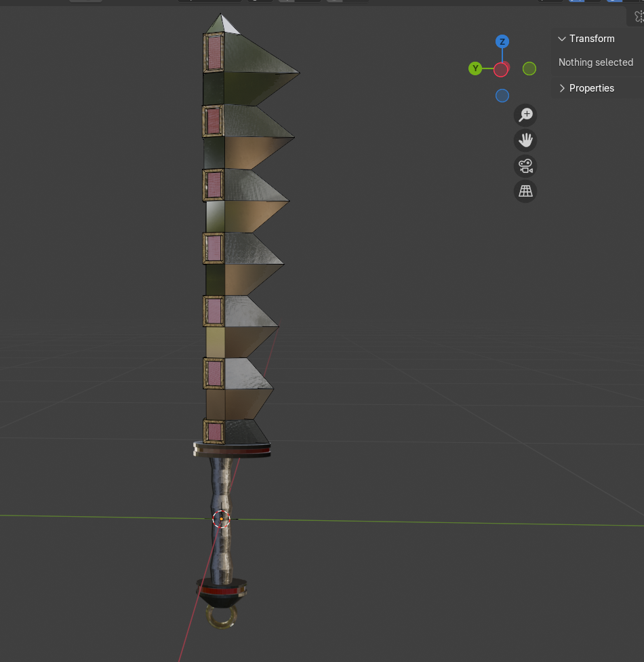Click the hand pan view icon
This screenshot has height=662, width=644.
[x=525, y=140]
